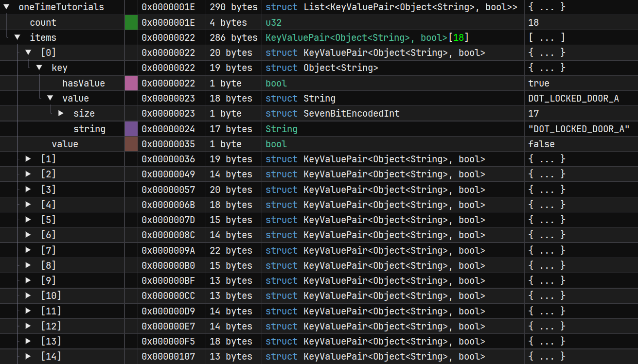Collapse the key struct node
The image size is (638, 364).
[39, 68]
